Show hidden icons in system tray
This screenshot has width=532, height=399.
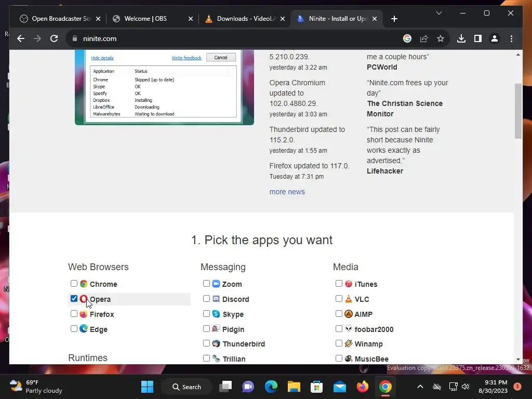(x=420, y=387)
